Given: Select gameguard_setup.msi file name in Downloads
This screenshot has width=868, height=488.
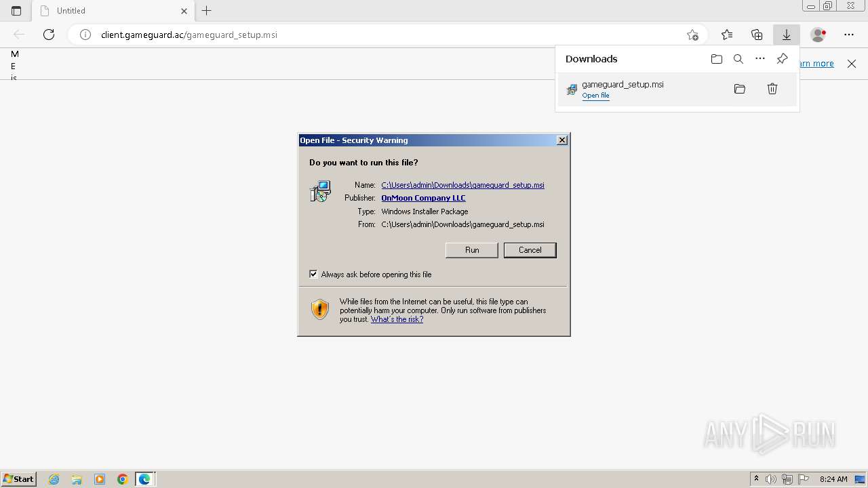Looking at the screenshot, I should tap(623, 84).
